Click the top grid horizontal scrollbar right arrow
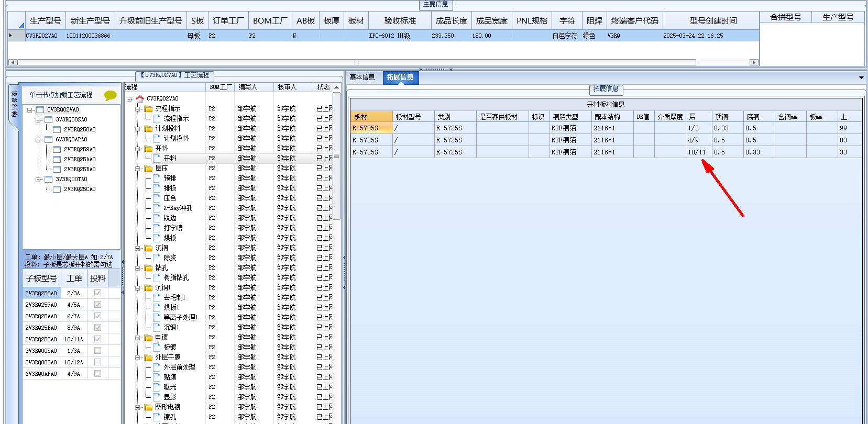This screenshot has width=868, height=424. coord(754,62)
